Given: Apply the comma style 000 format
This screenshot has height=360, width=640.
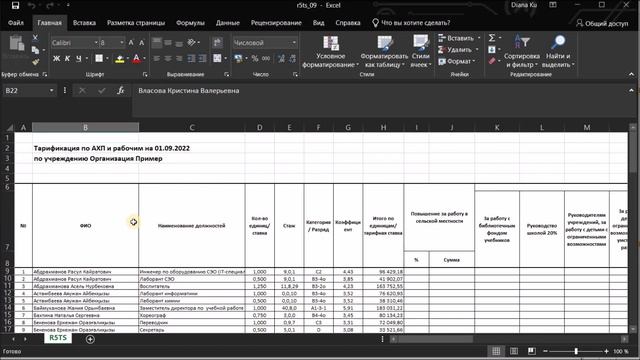Looking at the screenshot, I should pyautogui.click(x=266, y=58).
